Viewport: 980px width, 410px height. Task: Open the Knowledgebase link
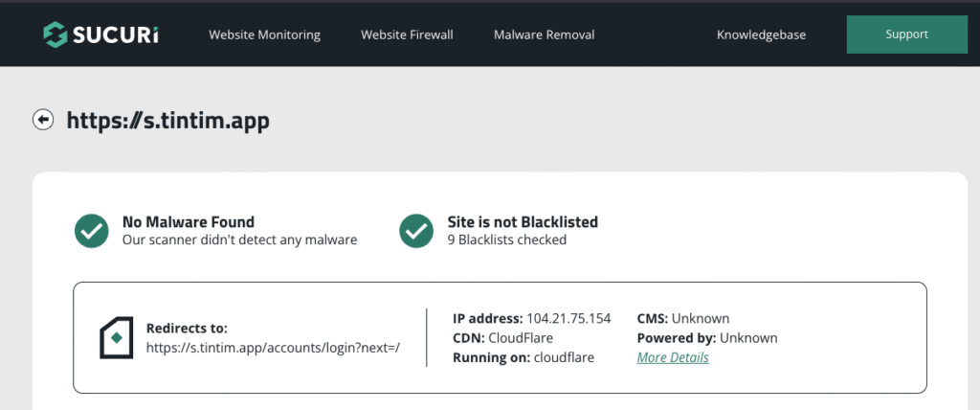(x=761, y=34)
